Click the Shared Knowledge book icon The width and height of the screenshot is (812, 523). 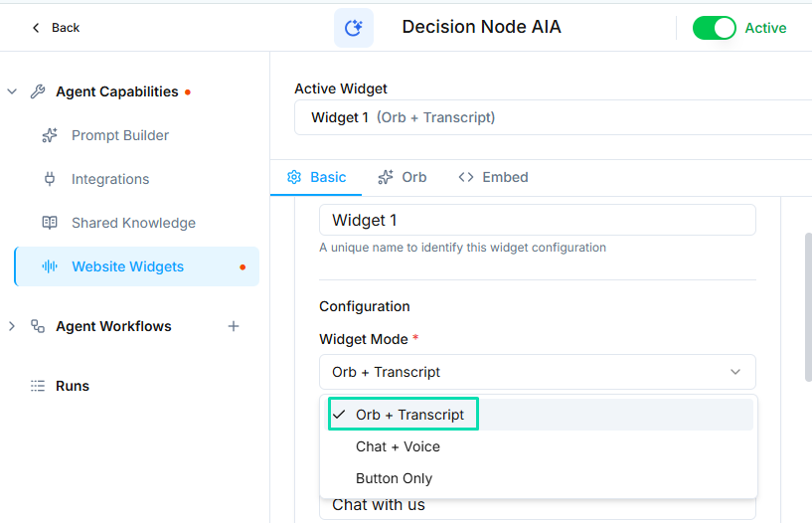pyautogui.click(x=50, y=223)
